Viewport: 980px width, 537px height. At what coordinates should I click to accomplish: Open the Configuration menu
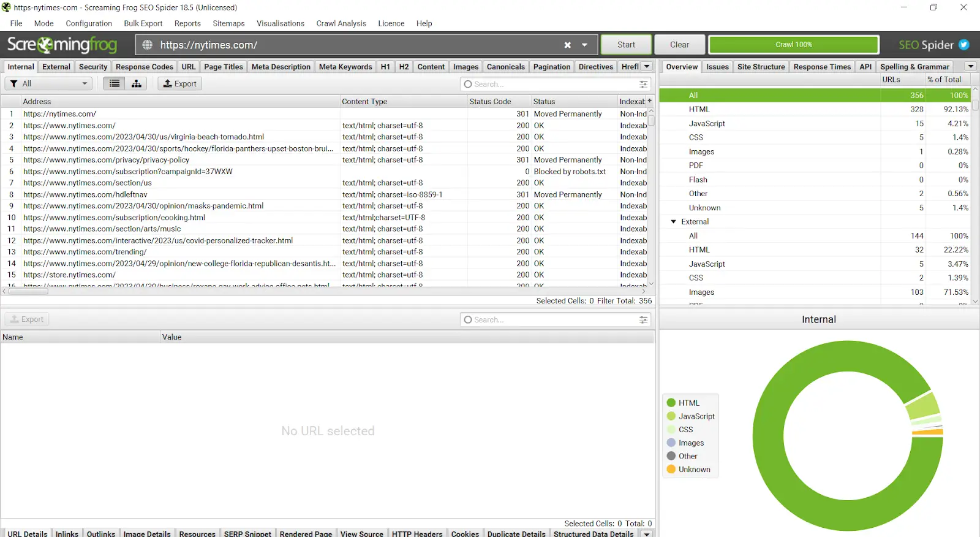tap(89, 23)
